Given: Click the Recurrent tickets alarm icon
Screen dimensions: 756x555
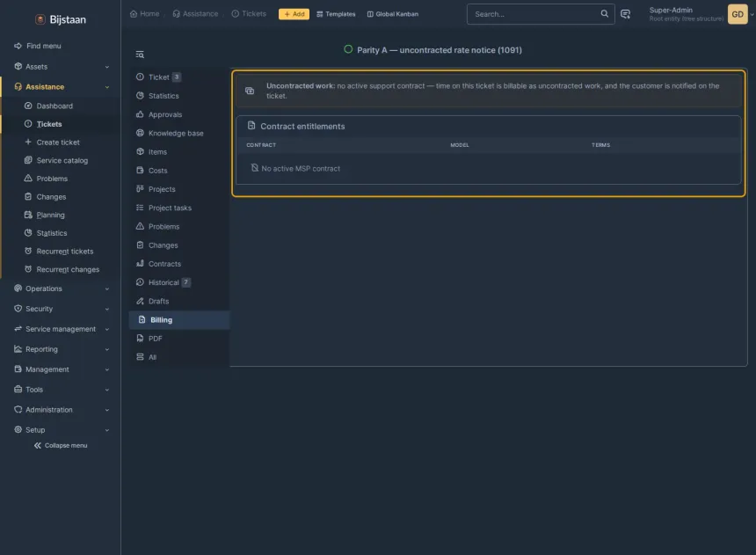Looking at the screenshot, I should point(28,251).
